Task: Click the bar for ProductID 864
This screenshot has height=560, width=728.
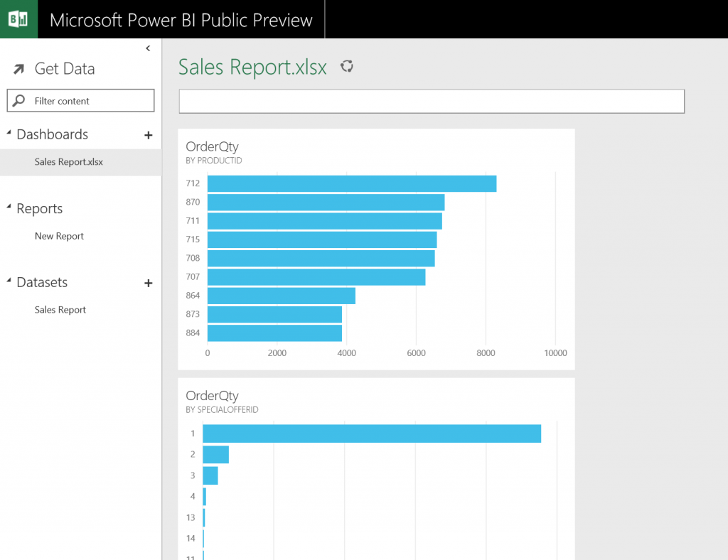Action: click(x=281, y=296)
